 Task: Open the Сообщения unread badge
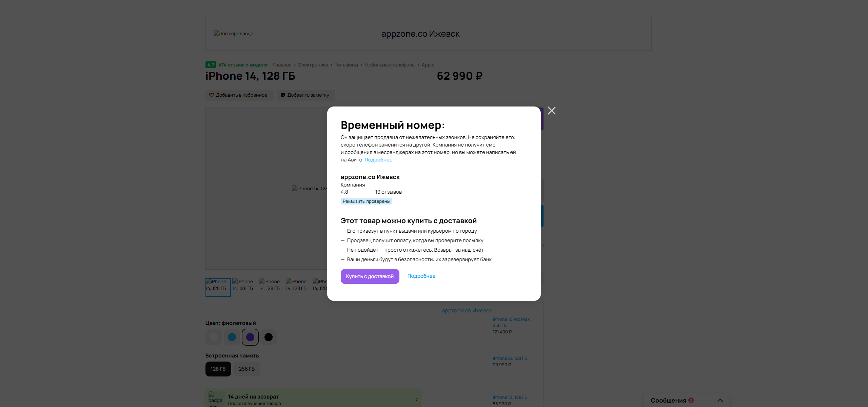[x=691, y=400]
